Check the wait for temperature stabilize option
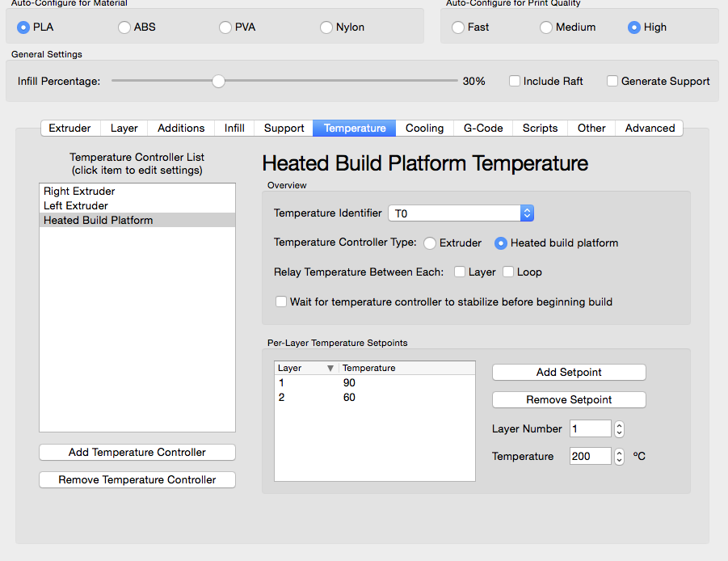728x561 pixels. click(x=281, y=302)
